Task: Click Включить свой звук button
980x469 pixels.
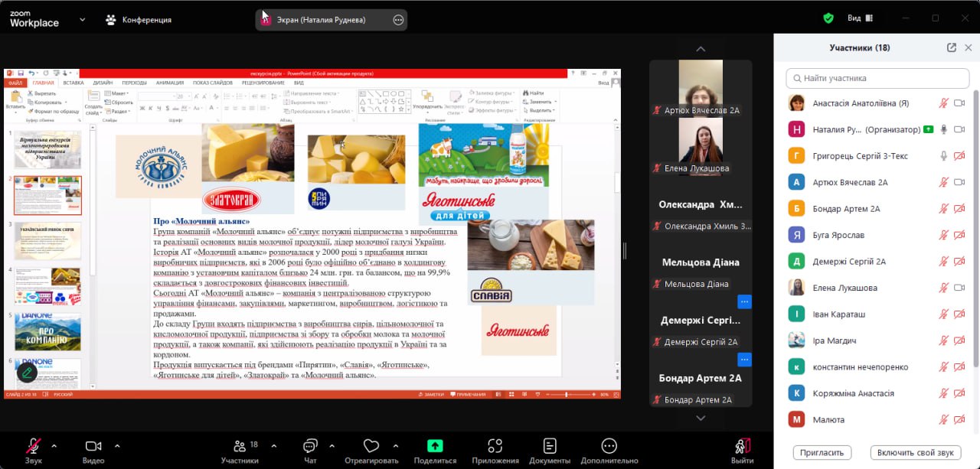Action: tap(916, 452)
